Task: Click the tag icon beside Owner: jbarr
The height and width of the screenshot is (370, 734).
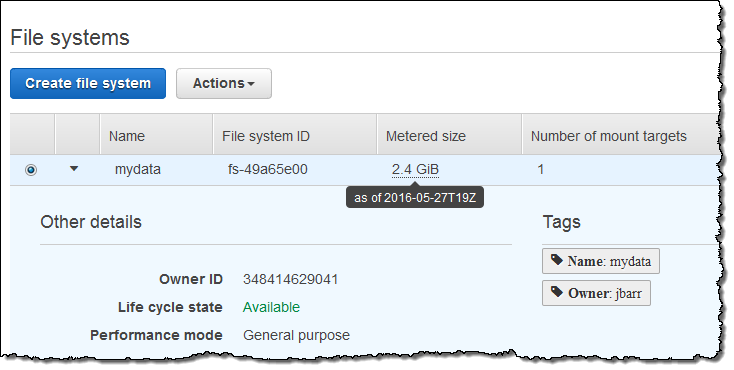Action: point(557,292)
